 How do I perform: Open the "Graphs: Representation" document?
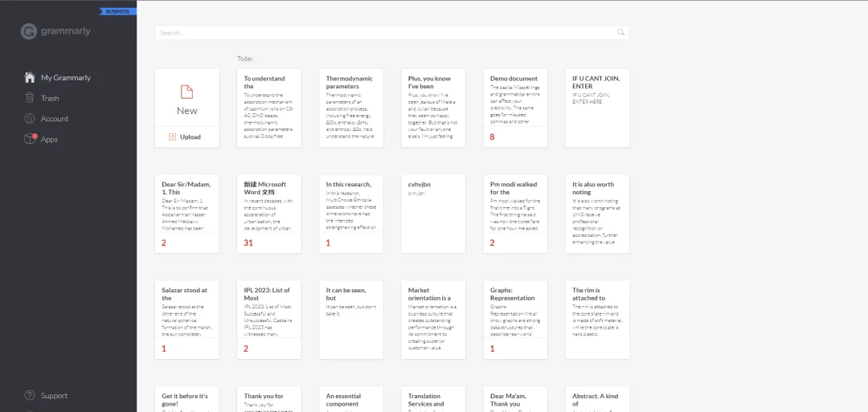tap(515, 320)
